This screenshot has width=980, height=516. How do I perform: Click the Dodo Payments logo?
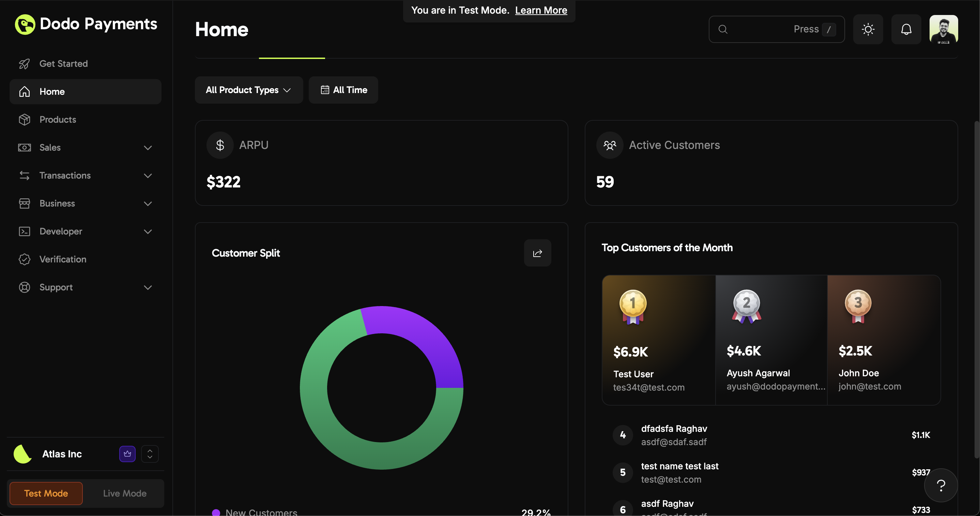coord(85,24)
